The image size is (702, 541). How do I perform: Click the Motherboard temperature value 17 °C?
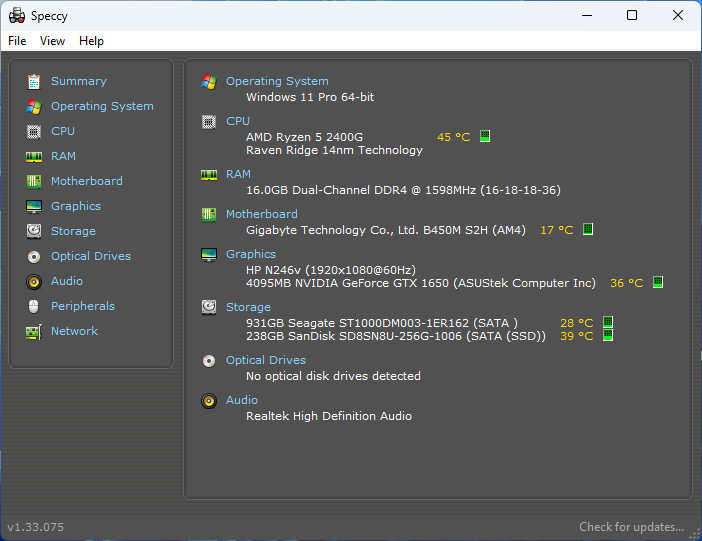pos(557,230)
